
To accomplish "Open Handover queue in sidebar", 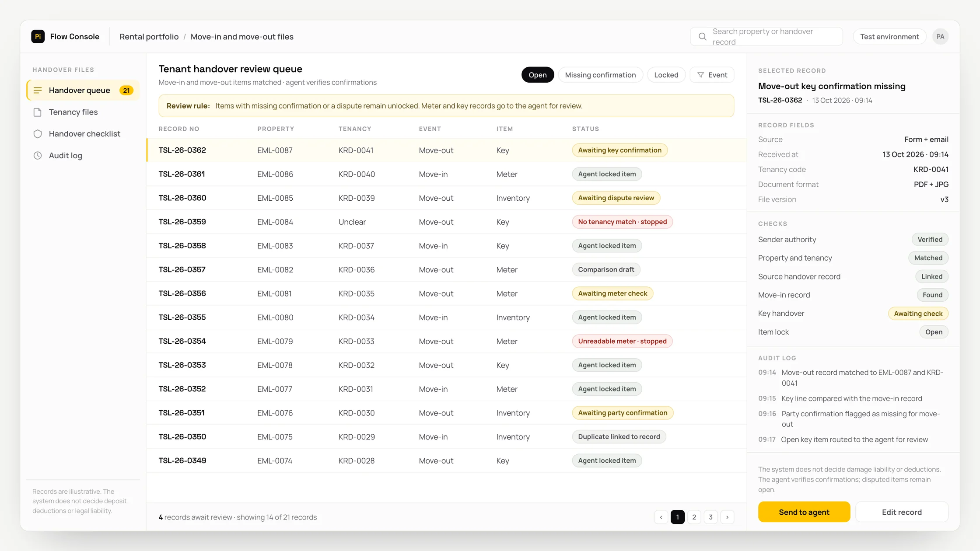I will coord(83,91).
